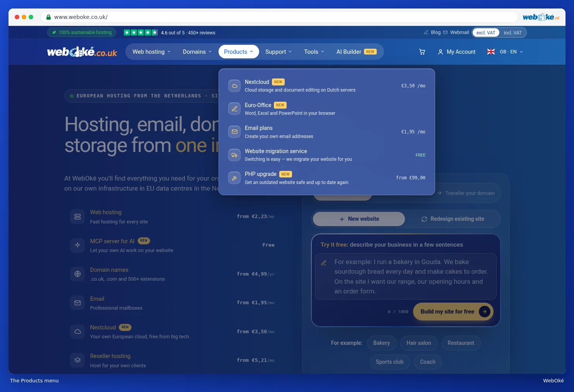The image size is (574, 392).
Task: Click the Email envelope icon in product list
Action: pyautogui.click(x=77, y=303)
